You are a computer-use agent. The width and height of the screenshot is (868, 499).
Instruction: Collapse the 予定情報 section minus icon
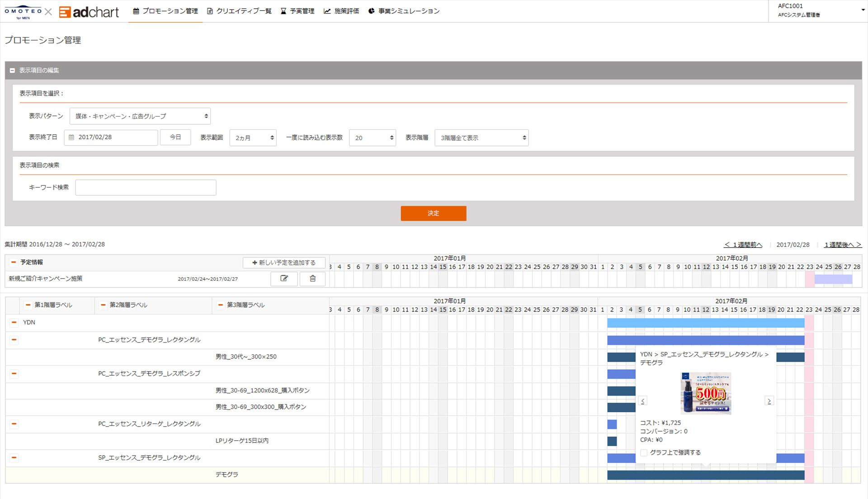[14, 262]
